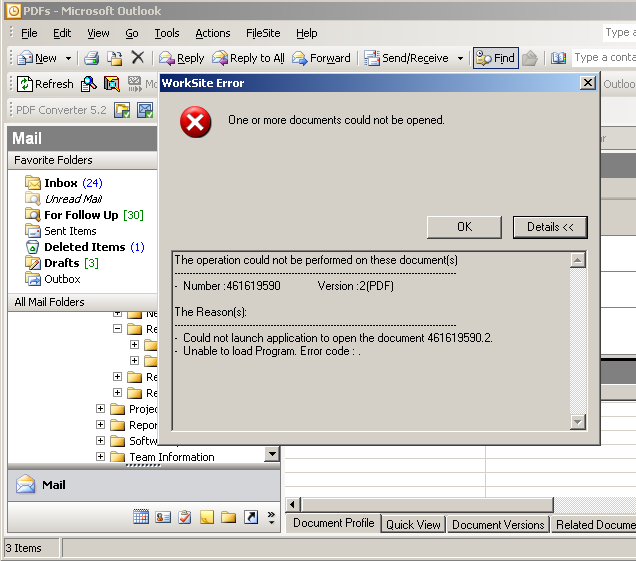
Task: Click the Refresh toolbar button
Action: (x=45, y=84)
